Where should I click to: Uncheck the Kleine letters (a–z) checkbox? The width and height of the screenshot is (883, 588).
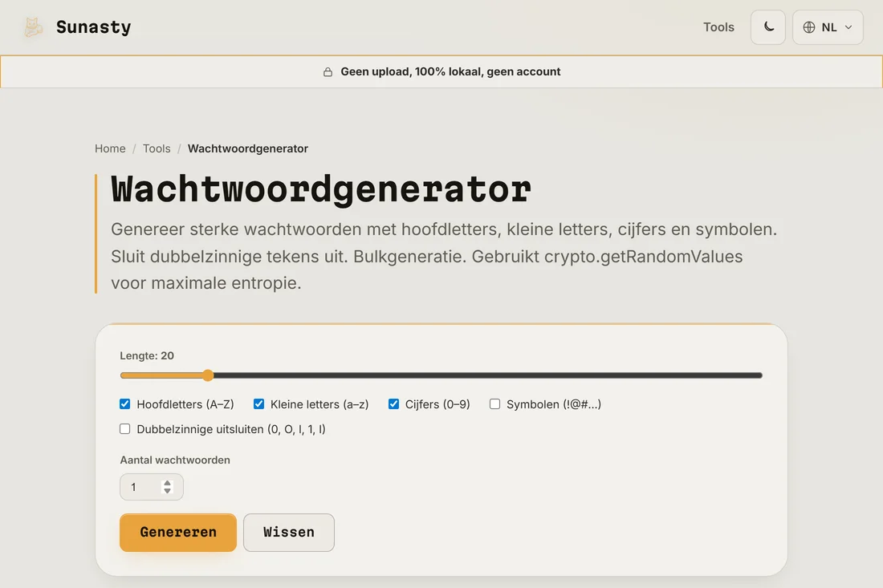(x=259, y=404)
